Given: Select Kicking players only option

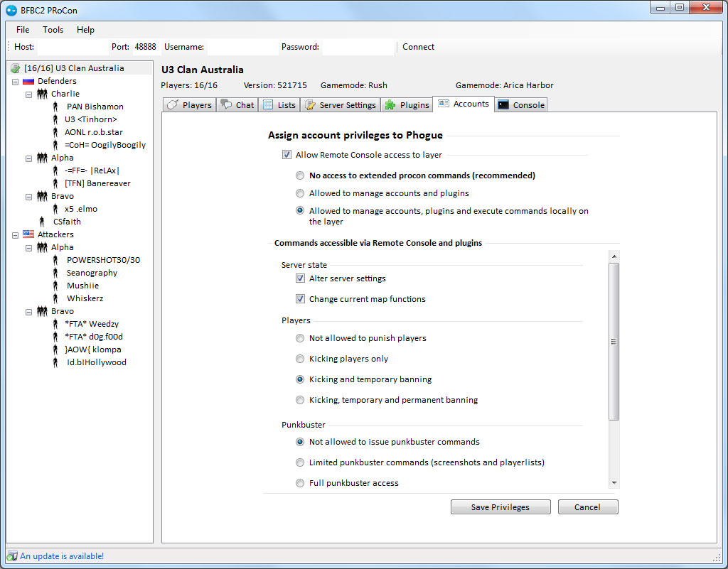Looking at the screenshot, I should pyautogui.click(x=300, y=359).
